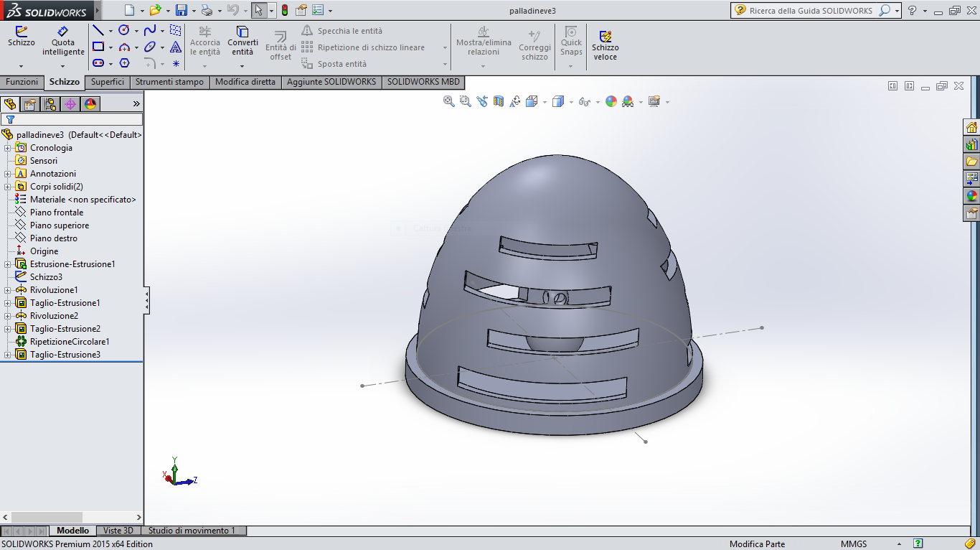This screenshot has width=980, height=550.
Task: Switch to Modifica diretta tab
Action: 245,82
